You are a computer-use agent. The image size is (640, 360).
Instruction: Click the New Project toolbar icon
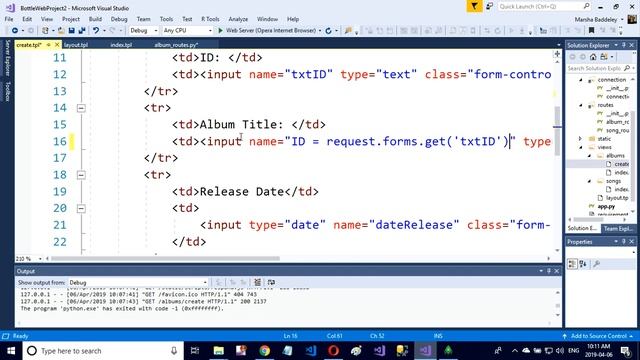45,31
